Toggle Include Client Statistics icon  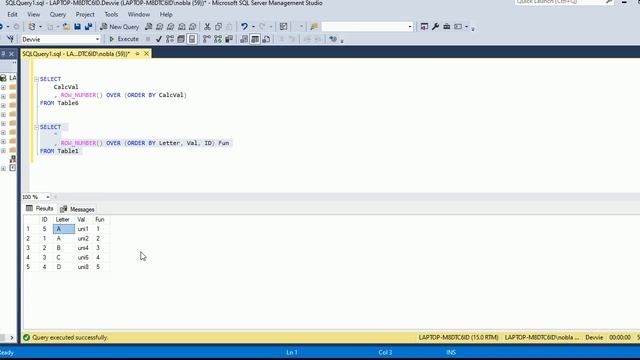click(229, 39)
